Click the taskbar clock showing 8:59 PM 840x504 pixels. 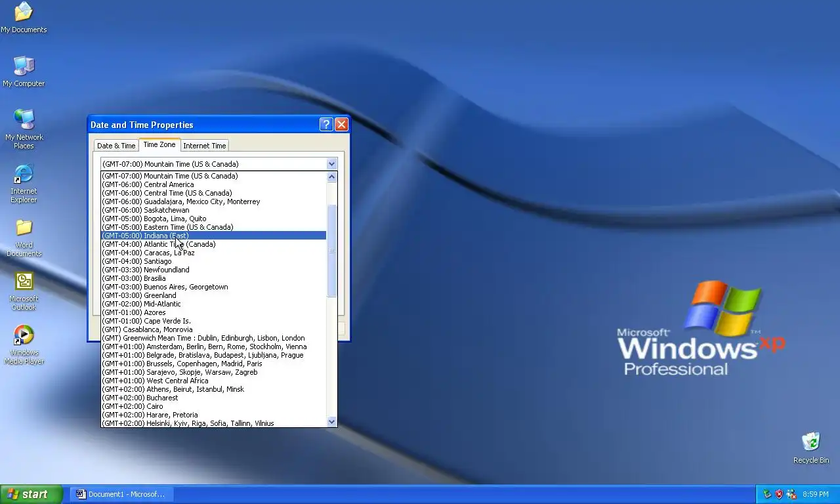point(816,494)
